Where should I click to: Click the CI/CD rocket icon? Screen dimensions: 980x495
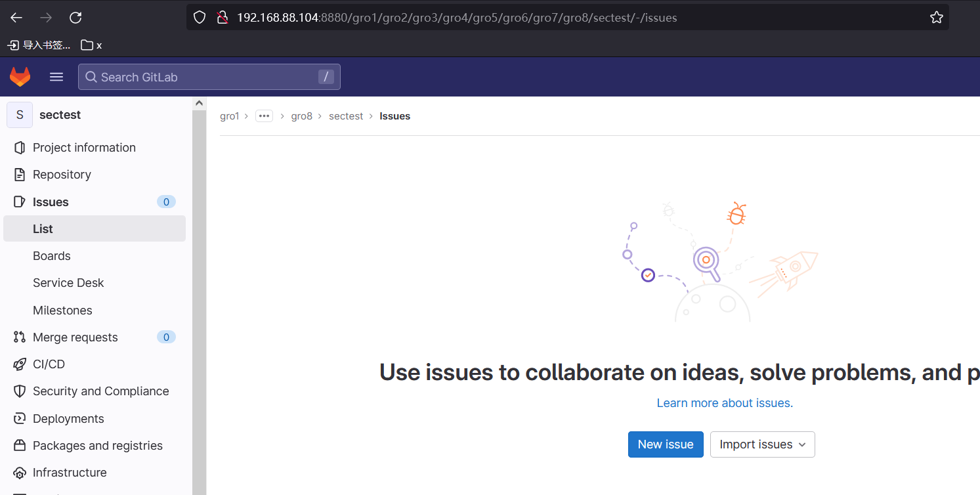click(20, 364)
